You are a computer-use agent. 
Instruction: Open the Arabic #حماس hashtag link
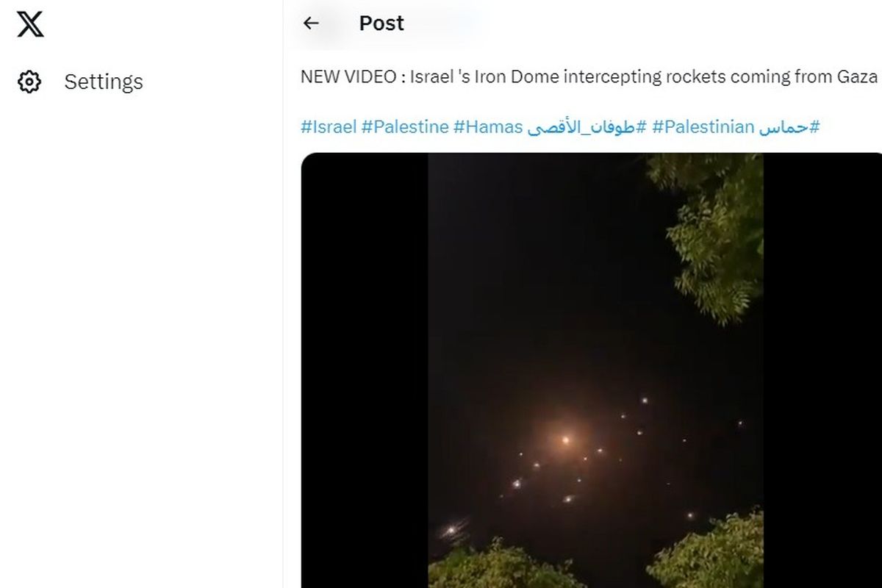pyautogui.click(x=789, y=127)
